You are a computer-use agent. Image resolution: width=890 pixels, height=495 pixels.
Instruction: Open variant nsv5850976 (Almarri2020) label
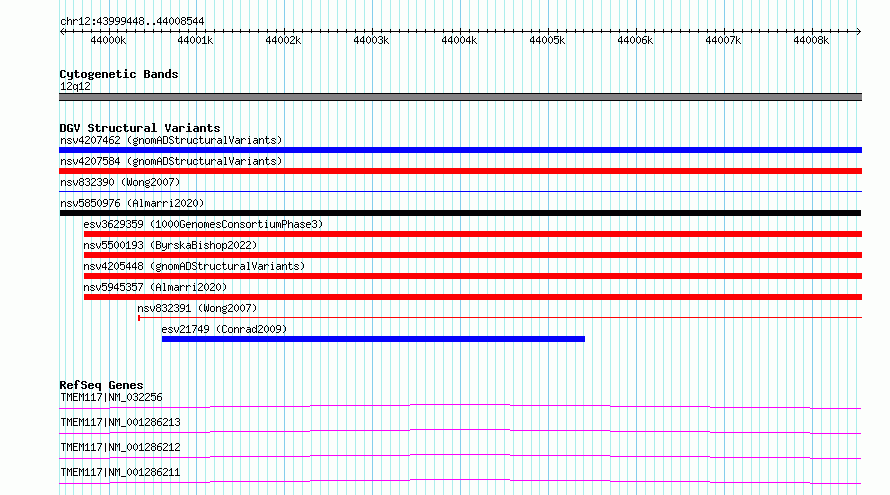(x=132, y=203)
